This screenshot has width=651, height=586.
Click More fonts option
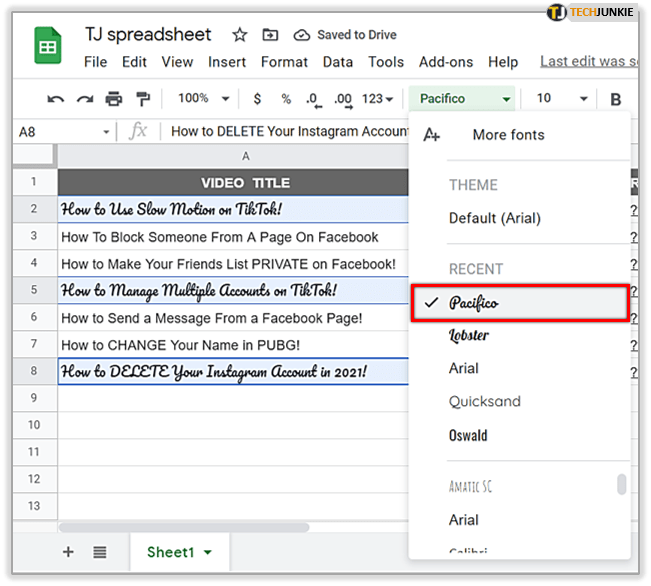point(508,135)
